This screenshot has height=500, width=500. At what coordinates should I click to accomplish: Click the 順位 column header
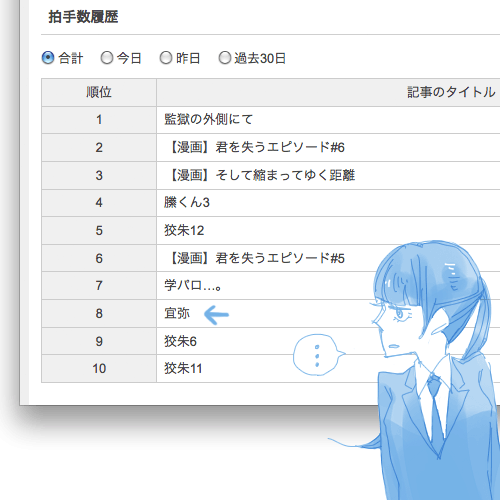(99, 92)
